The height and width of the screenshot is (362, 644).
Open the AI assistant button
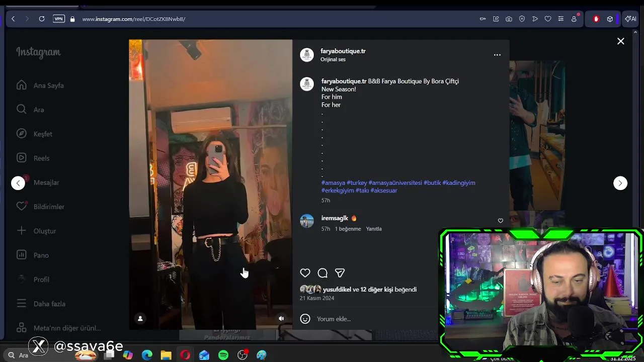click(630, 19)
